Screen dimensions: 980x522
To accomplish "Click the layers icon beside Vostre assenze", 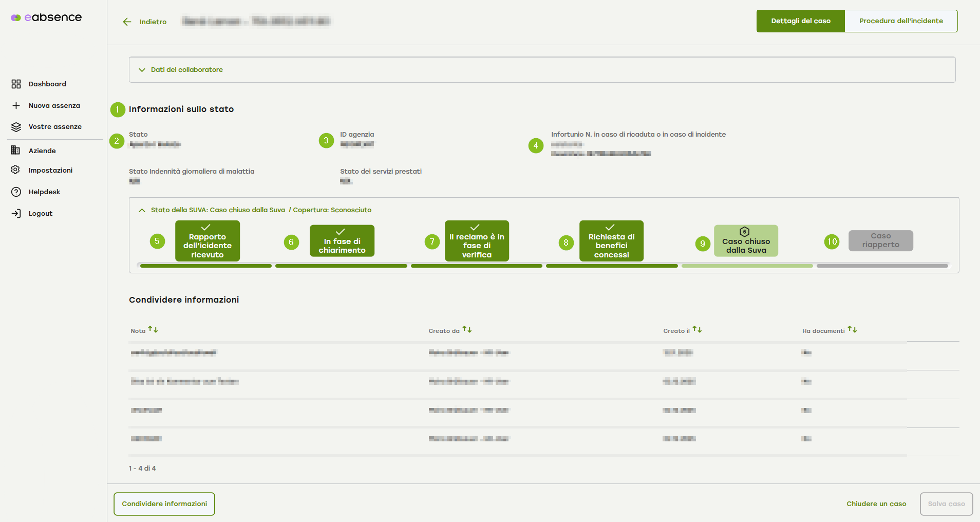I will click(16, 127).
